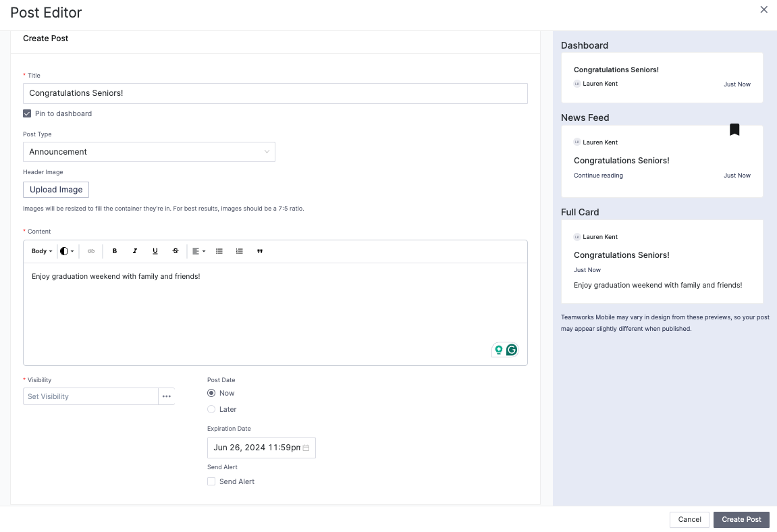Add a block quote to the content
Viewport: 777px width, 532px height.
pyautogui.click(x=260, y=251)
